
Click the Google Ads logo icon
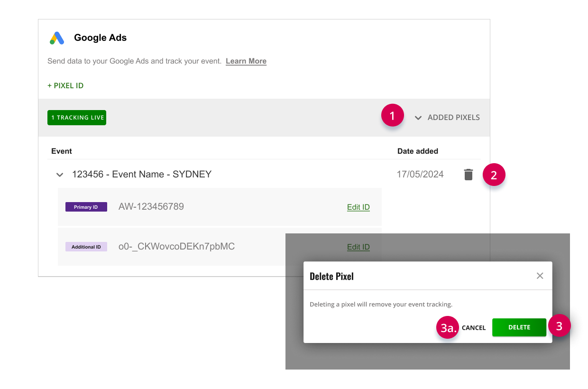tap(57, 38)
